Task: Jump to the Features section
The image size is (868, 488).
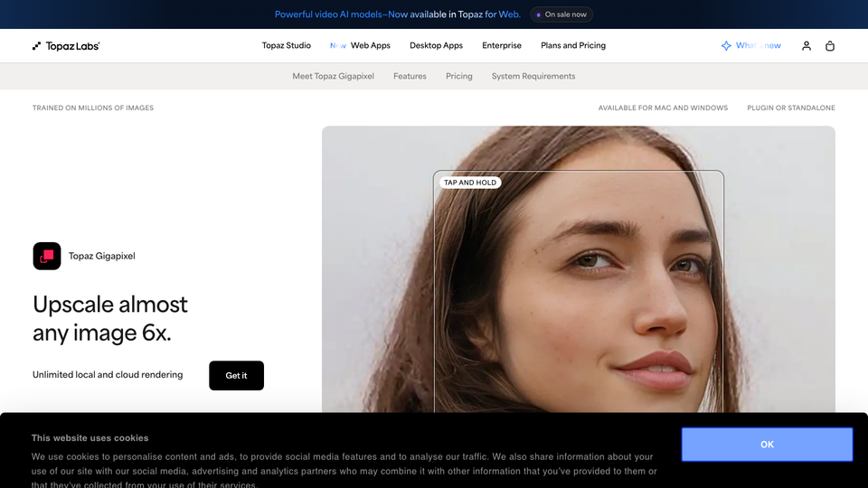Action: [x=410, y=76]
